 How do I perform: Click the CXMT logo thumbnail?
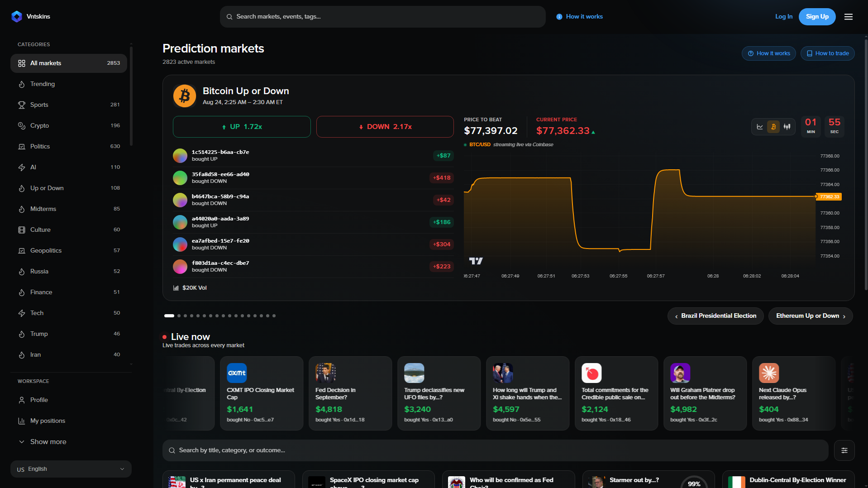tap(237, 373)
